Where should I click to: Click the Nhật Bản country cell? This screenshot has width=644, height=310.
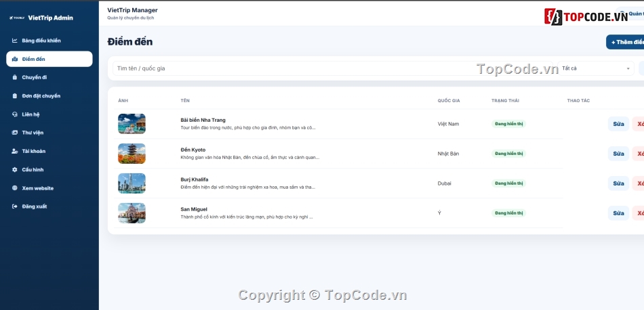449,154
